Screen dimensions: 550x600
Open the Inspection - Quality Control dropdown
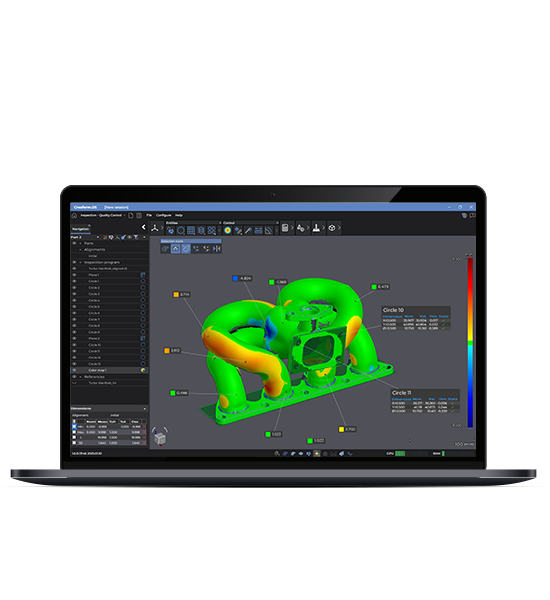pos(103,215)
